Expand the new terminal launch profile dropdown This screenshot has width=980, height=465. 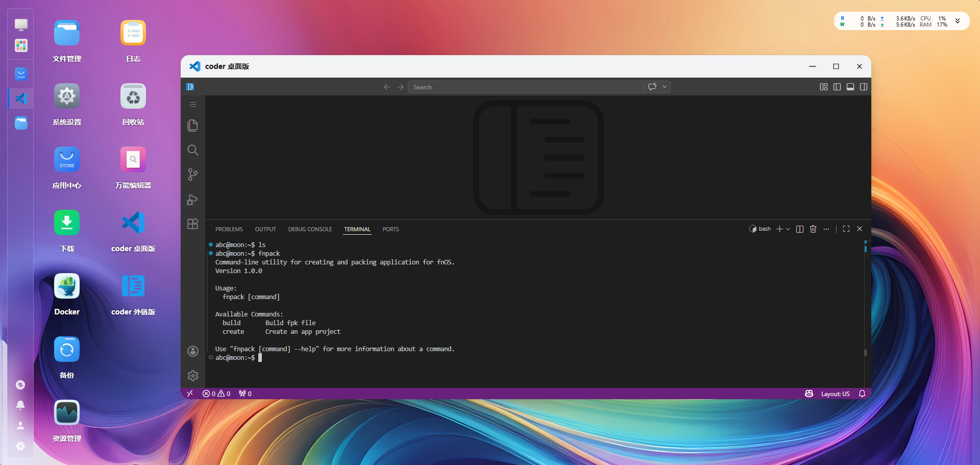pyautogui.click(x=789, y=229)
